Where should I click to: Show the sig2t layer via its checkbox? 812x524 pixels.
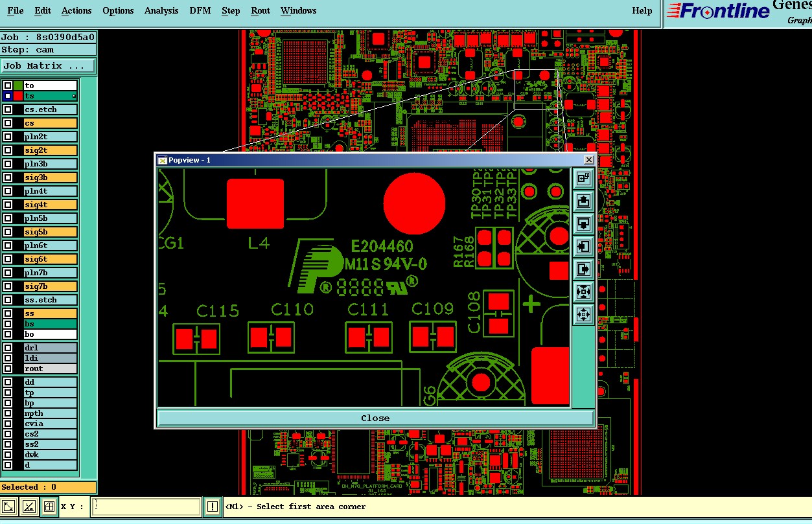[x=8, y=150]
